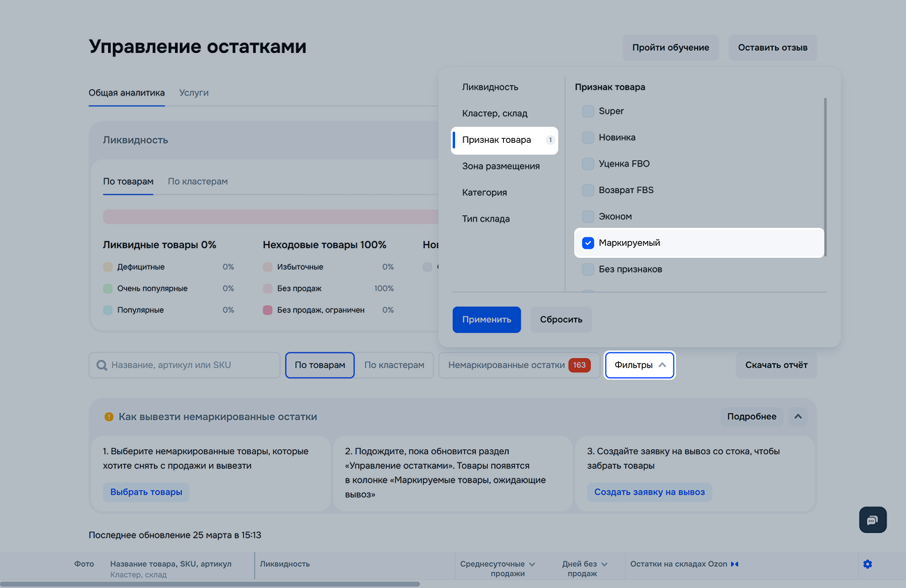Tick the Уценка FBO checkbox
The image size is (906, 588).
click(588, 164)
